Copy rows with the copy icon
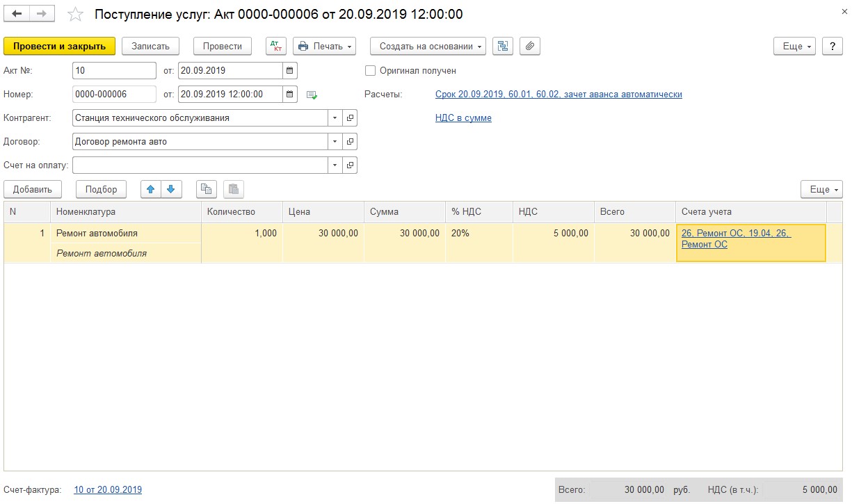Image resolution: width=852 pixels, height=504 pixels. tap(207, 189)
